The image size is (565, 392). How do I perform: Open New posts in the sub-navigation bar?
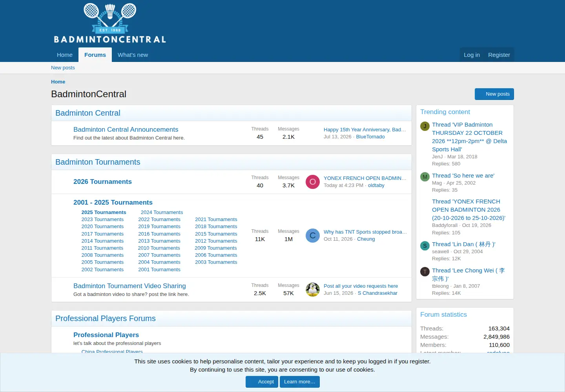tap(63, 68)
